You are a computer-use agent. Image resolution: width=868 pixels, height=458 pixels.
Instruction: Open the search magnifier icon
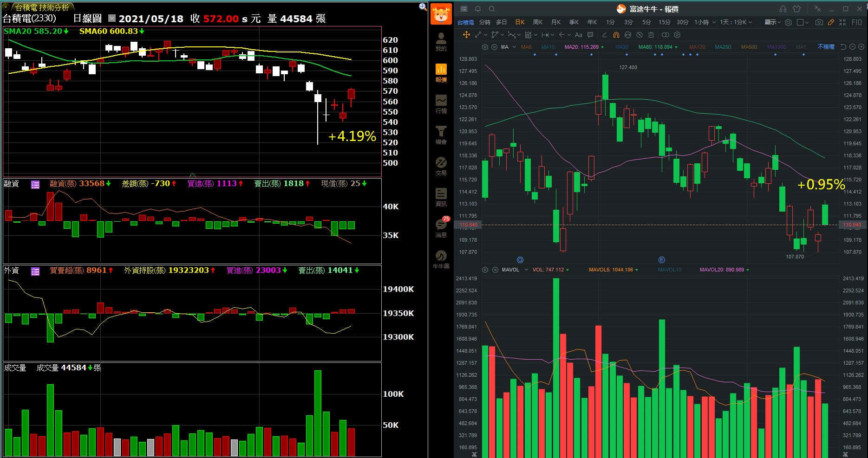[492, 9]
